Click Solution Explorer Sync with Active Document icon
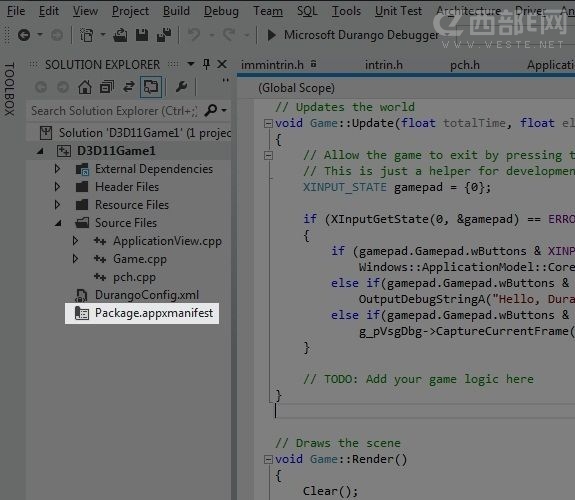575x500 pixels. pos(129,87)
